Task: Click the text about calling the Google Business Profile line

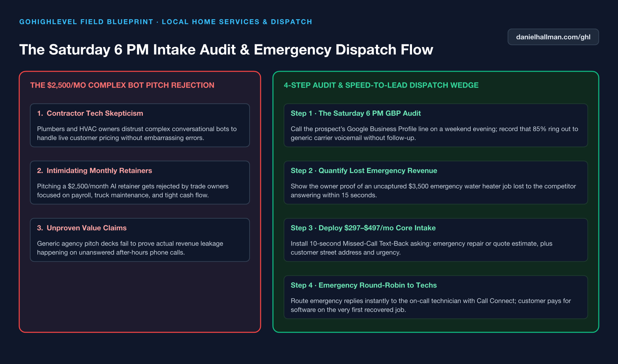Action: click(x=434, y=133)
